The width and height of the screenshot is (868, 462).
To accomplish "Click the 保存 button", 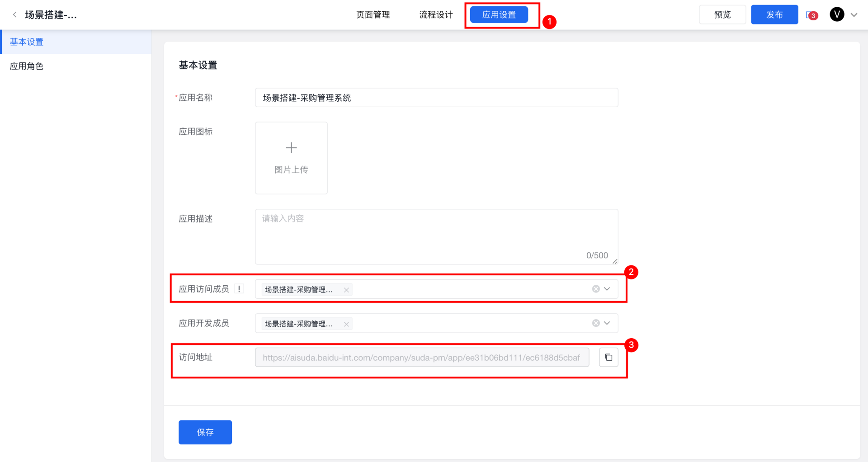I will coord(205,432).
